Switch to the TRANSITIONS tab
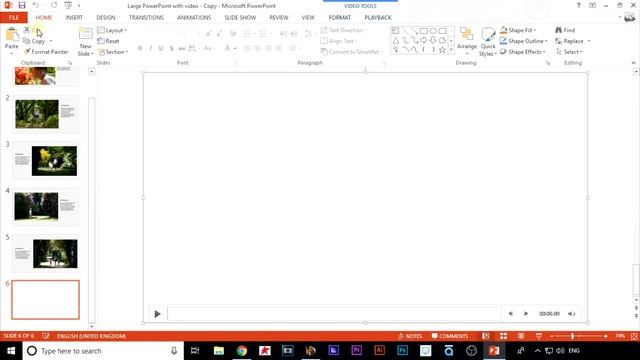The image size is (640, 360). tap(146, 18)
